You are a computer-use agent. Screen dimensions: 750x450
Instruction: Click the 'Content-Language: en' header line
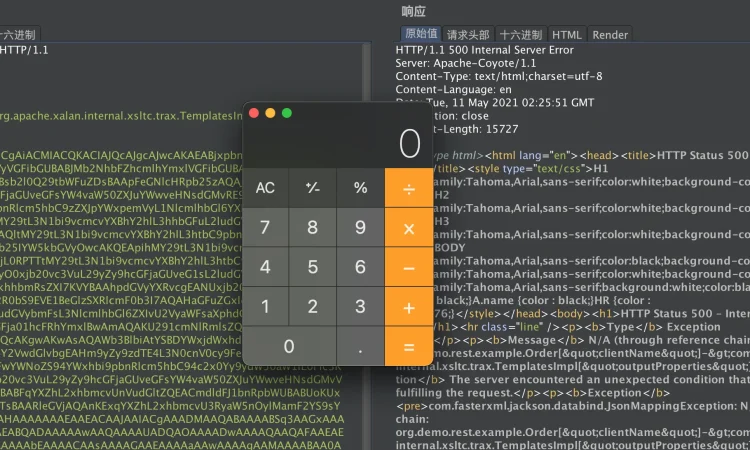tap(453, 89)
